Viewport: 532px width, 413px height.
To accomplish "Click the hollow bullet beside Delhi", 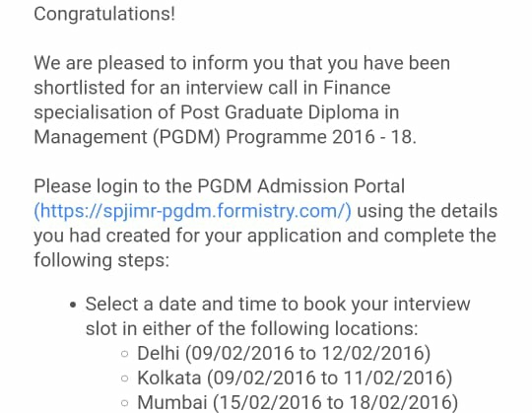I will 124,354.
